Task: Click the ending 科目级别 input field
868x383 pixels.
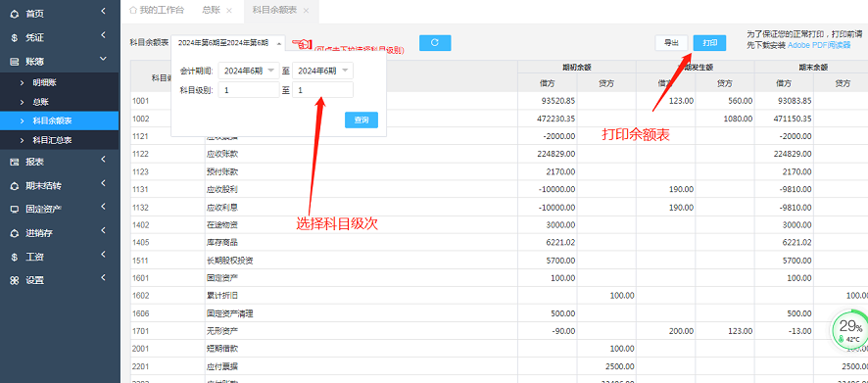Action: (x=322, y=90)
